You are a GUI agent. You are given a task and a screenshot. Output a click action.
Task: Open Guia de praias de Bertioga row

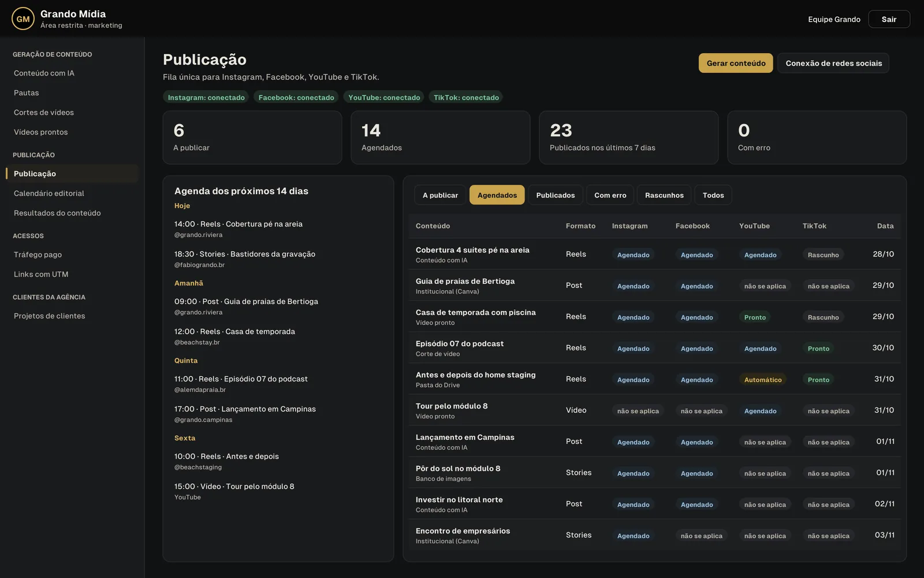click(655, 286)
